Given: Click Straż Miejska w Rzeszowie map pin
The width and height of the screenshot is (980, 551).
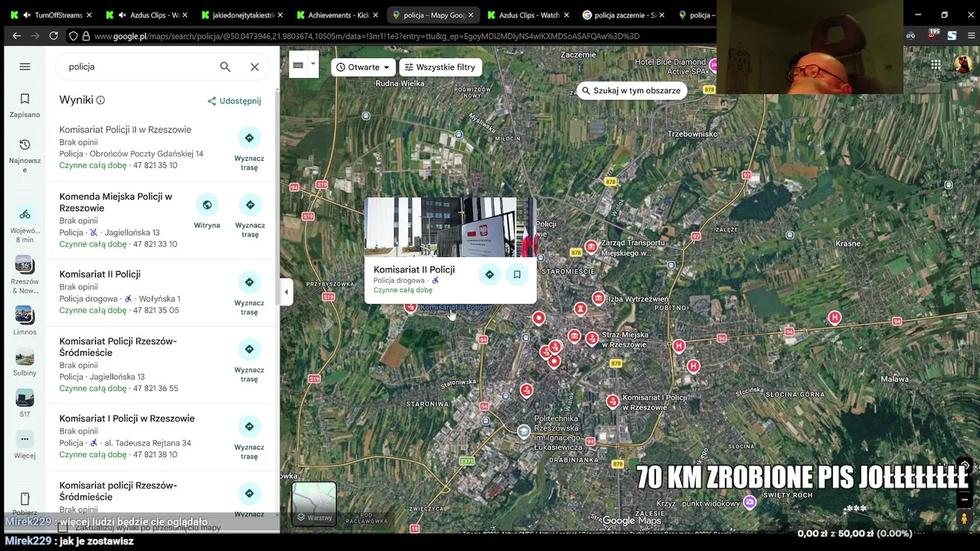Looking at the screenshot, I should pos(592,337).
